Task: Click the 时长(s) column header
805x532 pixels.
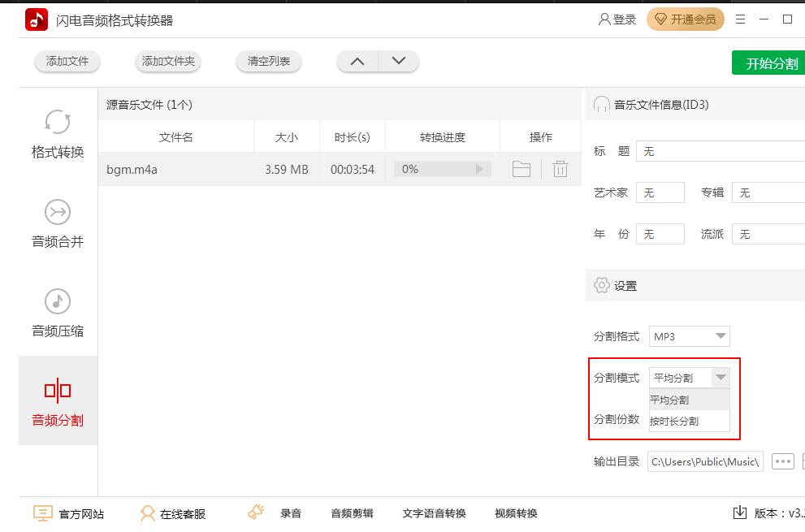Action: (x=353, y=137)
